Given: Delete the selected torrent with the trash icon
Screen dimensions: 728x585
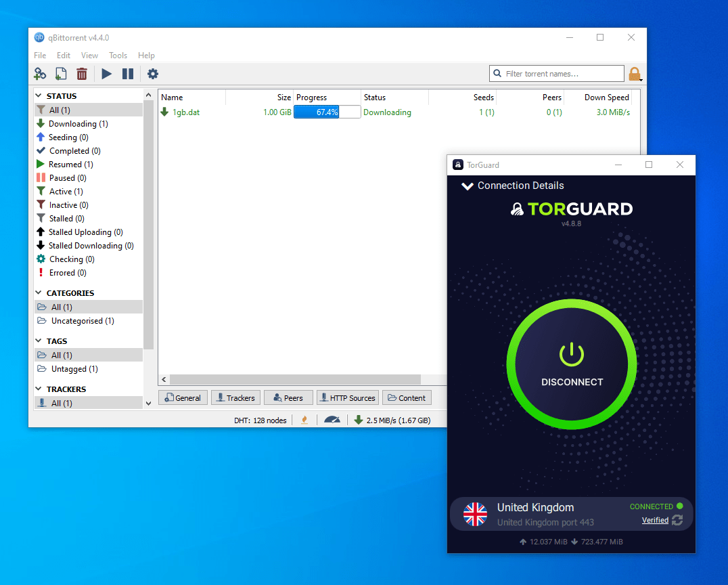Looking at the screenshot, I should (81, 73).
